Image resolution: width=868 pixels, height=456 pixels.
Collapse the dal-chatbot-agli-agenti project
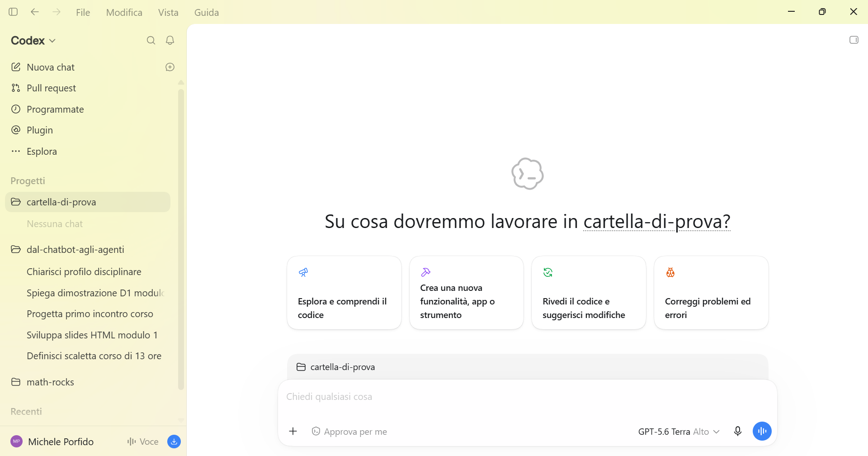click(x=88, y=250)
